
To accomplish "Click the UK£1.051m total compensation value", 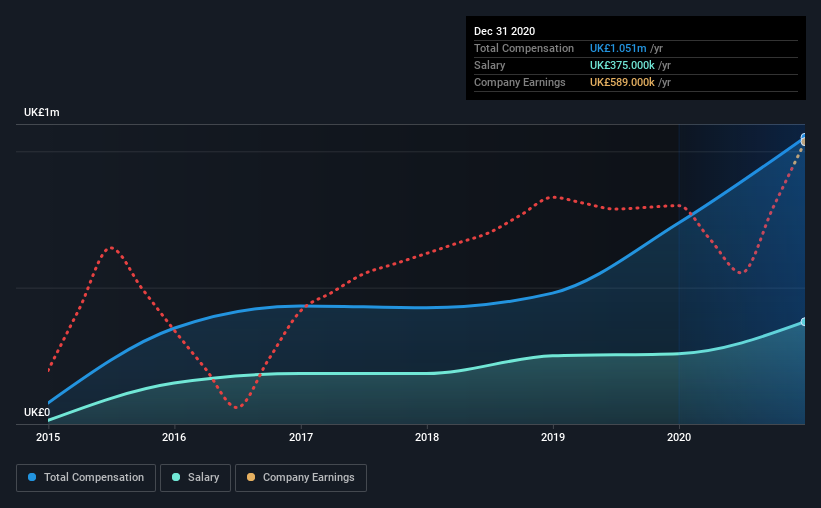I will click(618, 49).
